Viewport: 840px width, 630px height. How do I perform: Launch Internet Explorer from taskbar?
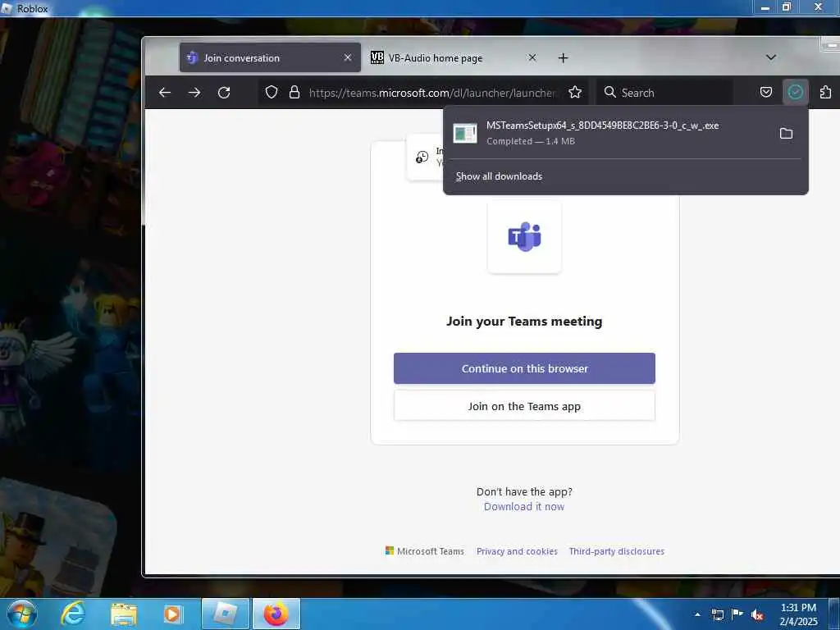coord(73,614)
